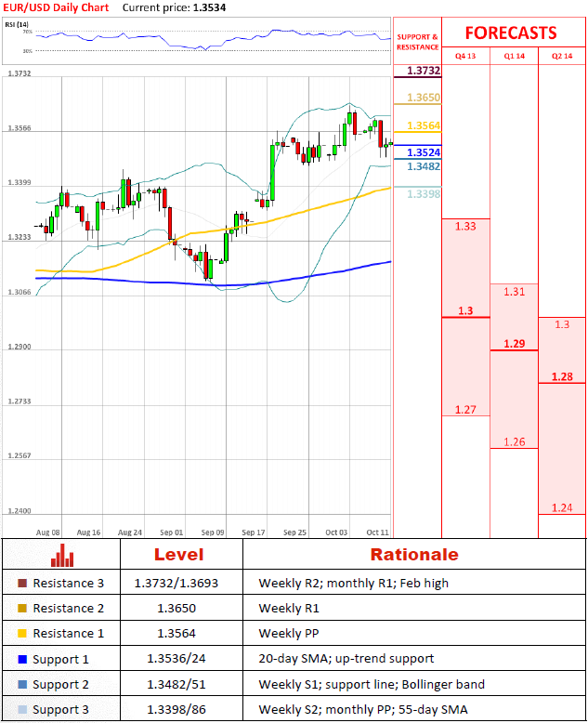Click the 1.3398 support level label beside chart
This screenshot has height=723, width=588.
(424, 193)
